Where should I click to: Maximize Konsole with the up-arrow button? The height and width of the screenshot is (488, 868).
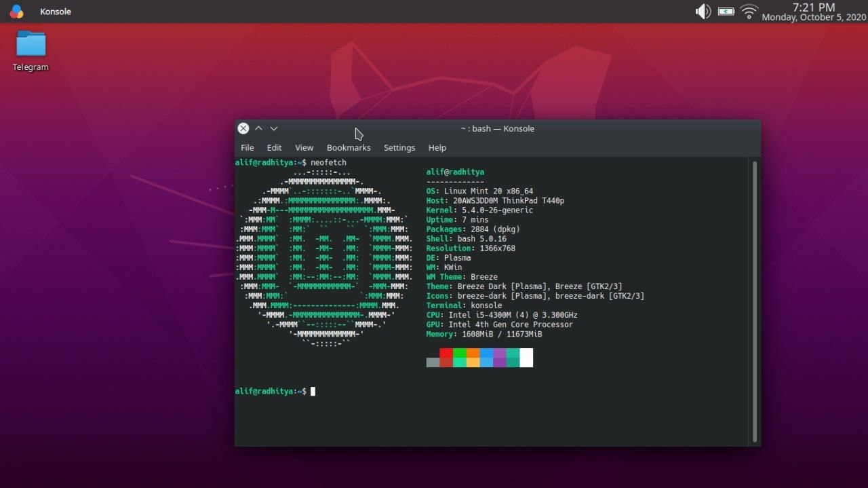point(258,128)
